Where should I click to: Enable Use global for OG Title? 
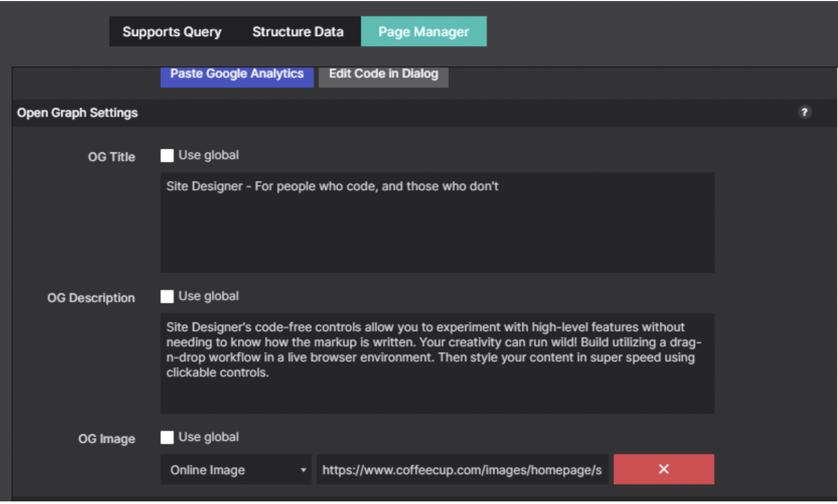pyautogui.click(x=166, y=155)
